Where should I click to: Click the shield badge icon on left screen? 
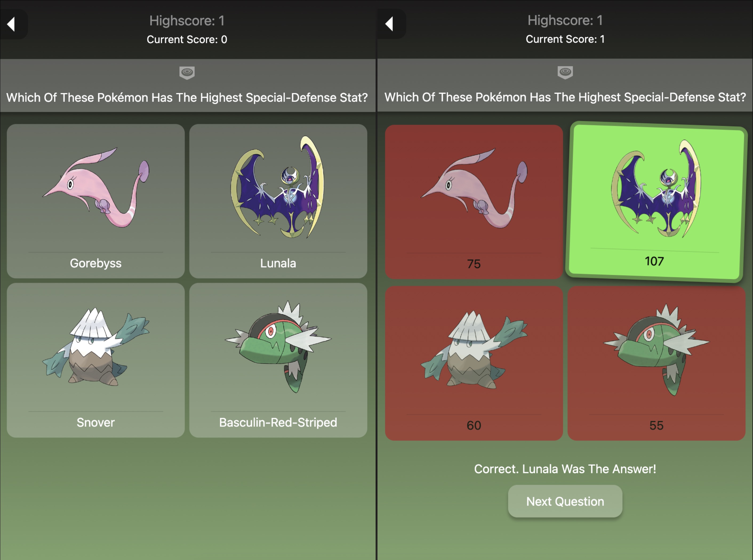coord(187,72)
